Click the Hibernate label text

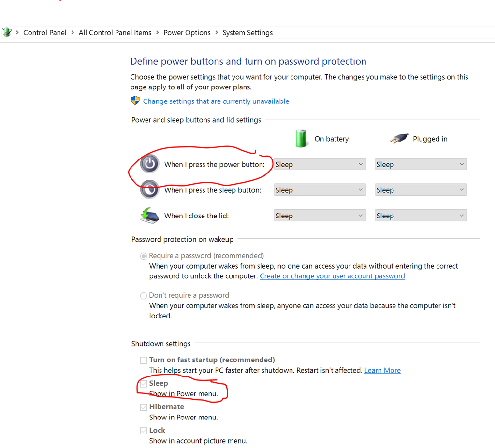coord(166,406)
